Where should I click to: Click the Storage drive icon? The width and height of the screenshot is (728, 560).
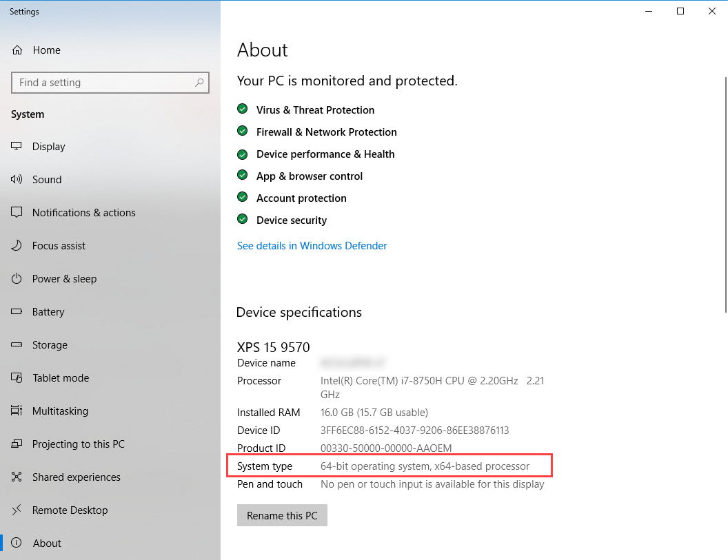click(x=17, y=344)
